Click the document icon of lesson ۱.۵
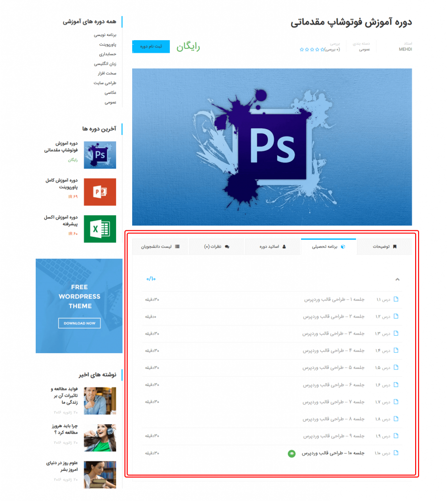 pos(396,367)
